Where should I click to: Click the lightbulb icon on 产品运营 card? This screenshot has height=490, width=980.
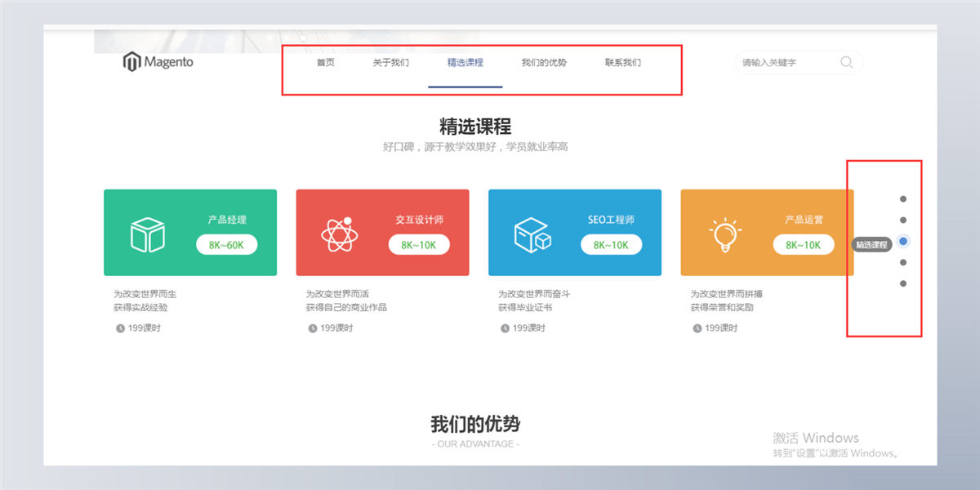(x=724, y=231)
